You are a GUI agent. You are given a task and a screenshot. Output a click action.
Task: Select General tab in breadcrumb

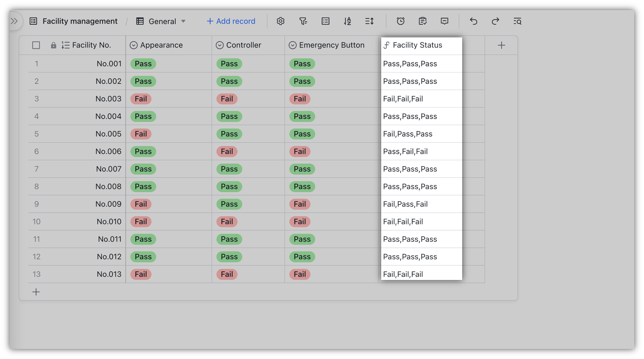pyautogui.click(x=161, y=21)
